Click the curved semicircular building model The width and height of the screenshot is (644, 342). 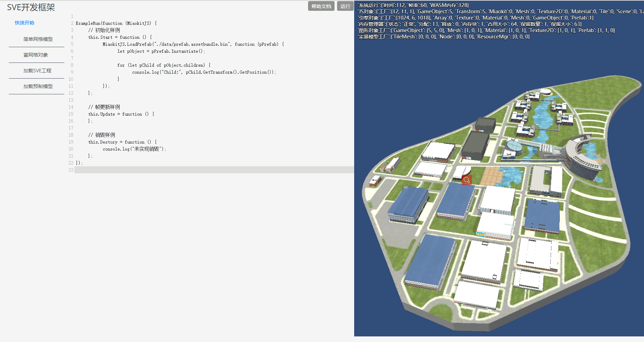tap(582, 157)
